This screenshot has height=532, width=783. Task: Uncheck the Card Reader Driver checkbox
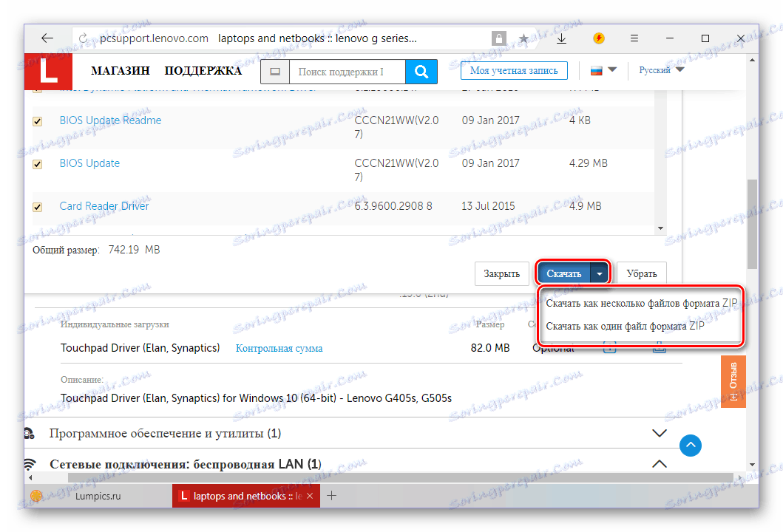click(x=38, y=207)
